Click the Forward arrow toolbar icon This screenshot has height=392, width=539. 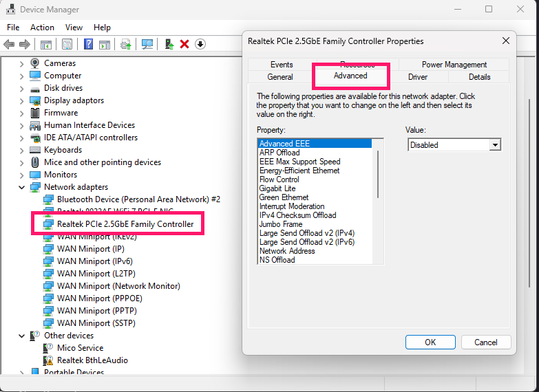(x=24, y=44)
